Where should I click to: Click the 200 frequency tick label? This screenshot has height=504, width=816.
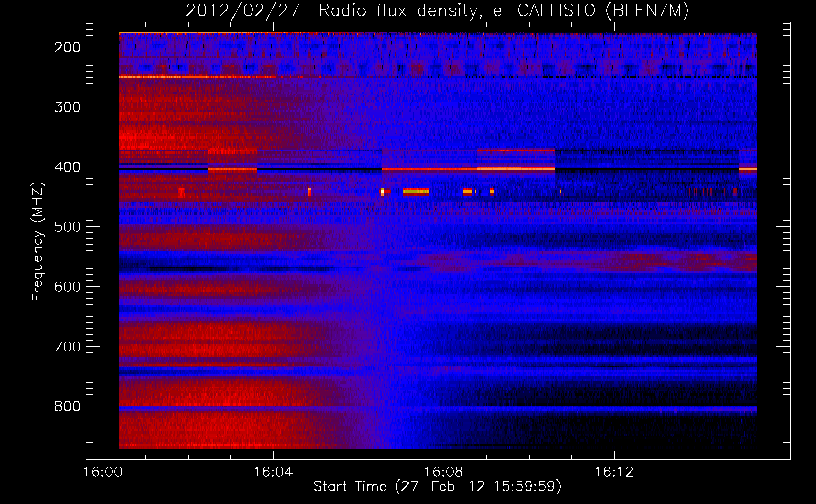[x=68, y=47]
